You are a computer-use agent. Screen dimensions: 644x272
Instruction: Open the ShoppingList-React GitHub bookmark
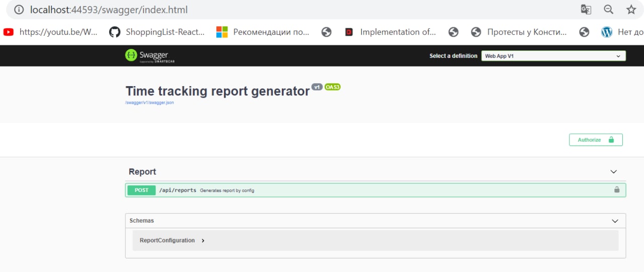coord(157,32)
